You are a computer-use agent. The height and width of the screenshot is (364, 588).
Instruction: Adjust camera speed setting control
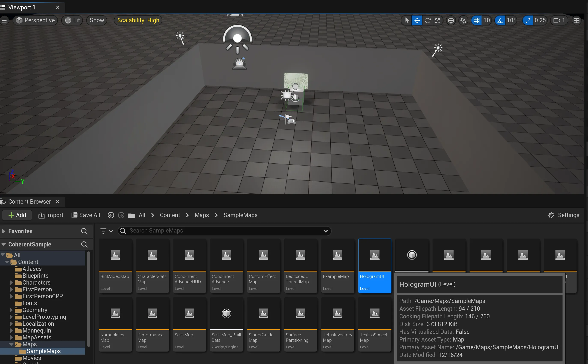(559, 21)
